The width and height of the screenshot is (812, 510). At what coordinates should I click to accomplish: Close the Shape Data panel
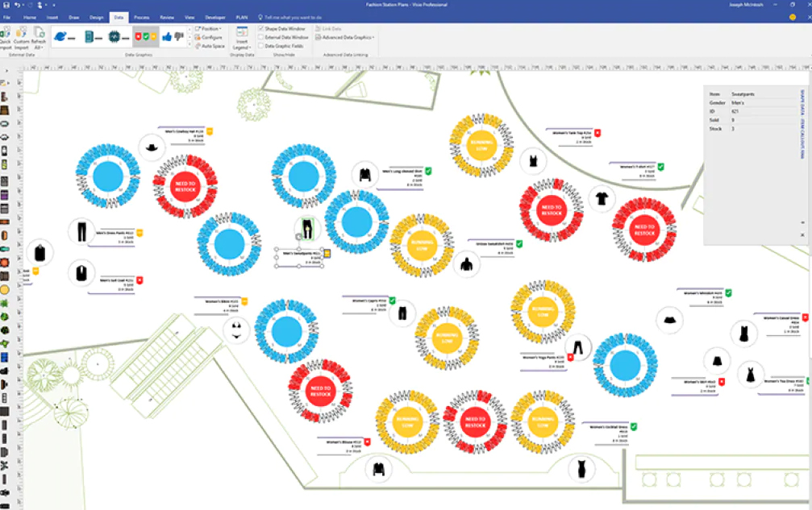click(x=802, y=234)
